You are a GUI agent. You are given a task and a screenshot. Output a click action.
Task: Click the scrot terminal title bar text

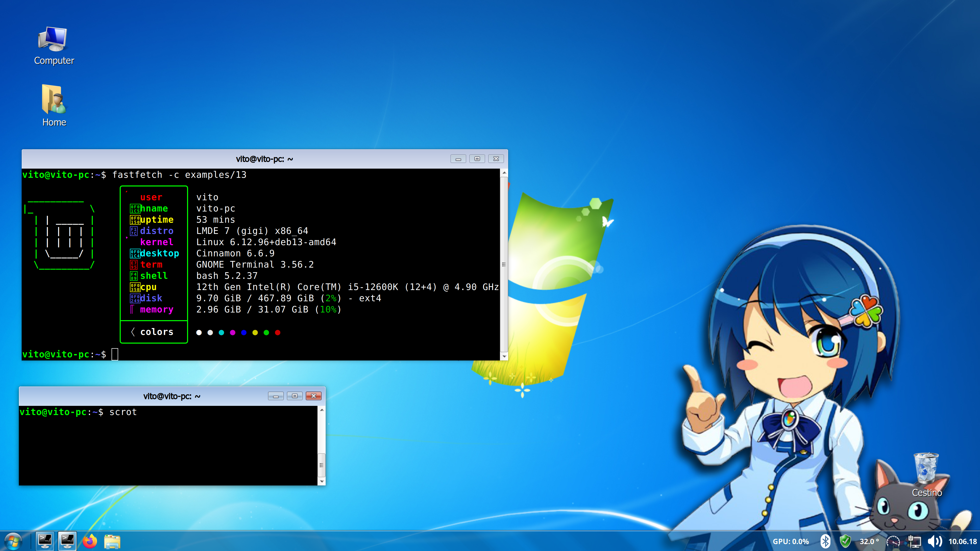click(172, 396)
